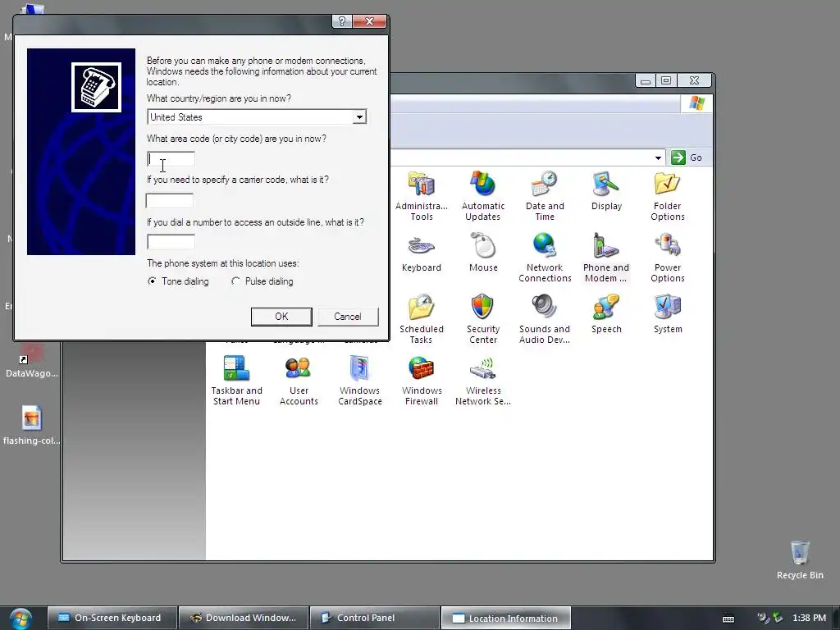This screenshot has height=630, width=840.
Task: Open Automatic Updates icon
Action: click(x=482, y=196)
